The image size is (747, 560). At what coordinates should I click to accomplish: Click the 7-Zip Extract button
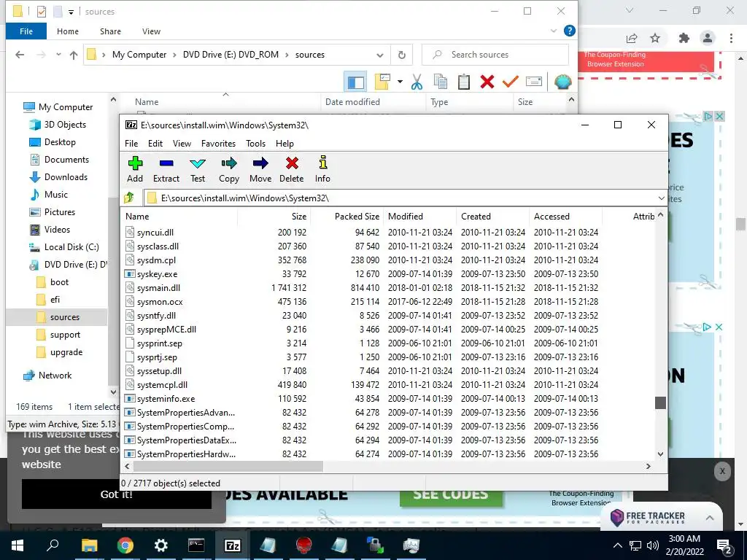tap(166, 169)
